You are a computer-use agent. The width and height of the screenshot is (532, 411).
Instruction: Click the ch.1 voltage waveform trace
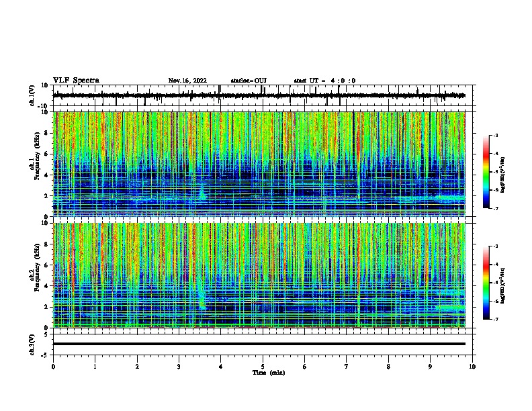coord(259,95)
